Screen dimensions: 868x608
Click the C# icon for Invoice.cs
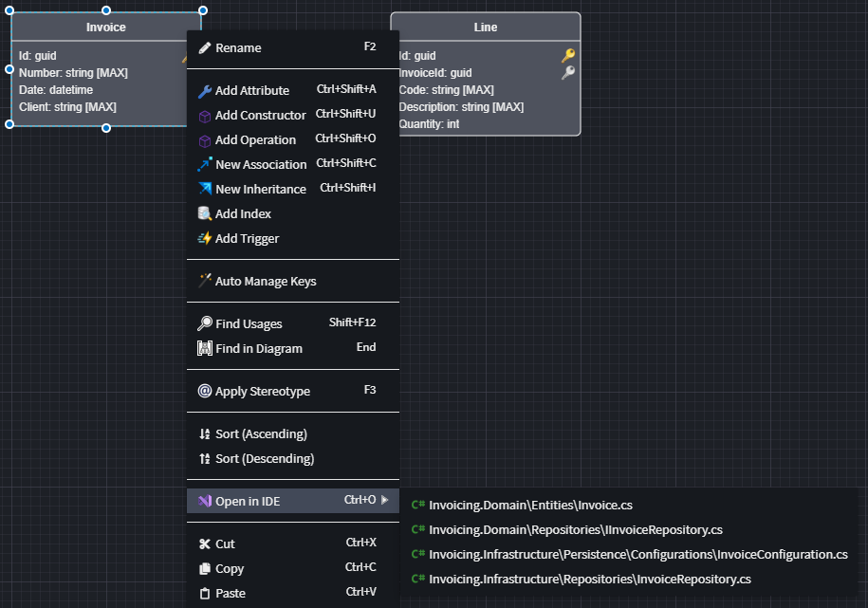tap(418, 505)
